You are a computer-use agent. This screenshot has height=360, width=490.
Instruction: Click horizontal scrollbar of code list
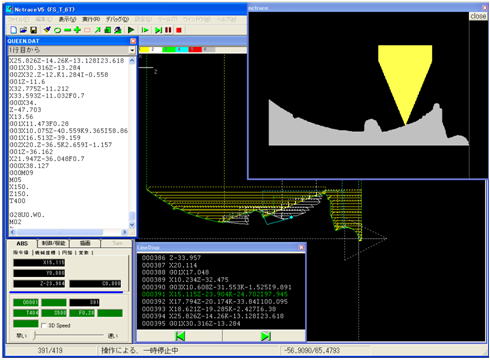[x=68, y=232]
